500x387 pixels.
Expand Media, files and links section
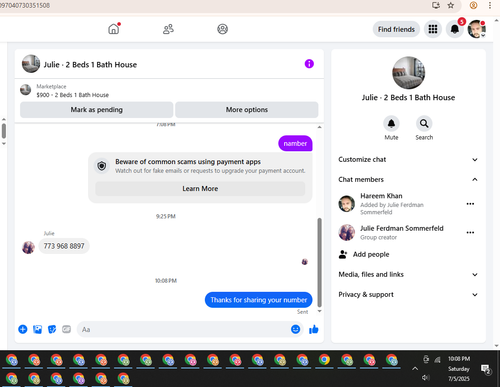408,274
